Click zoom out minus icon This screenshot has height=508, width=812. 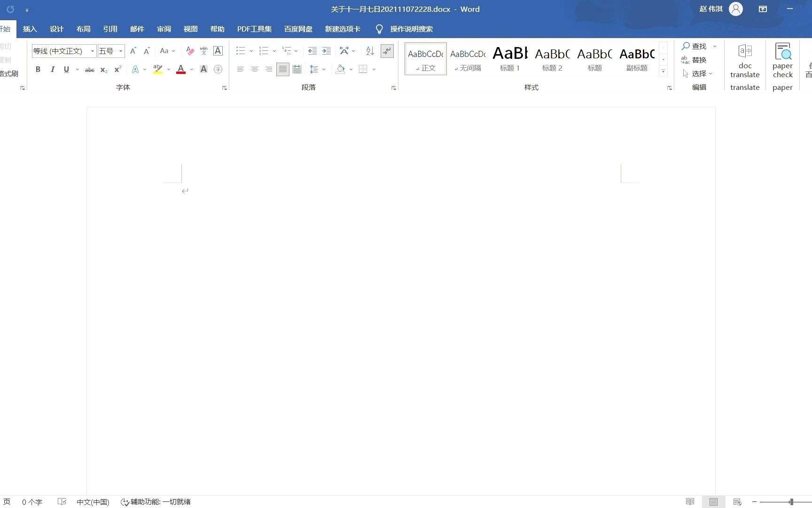click(754, 502)
